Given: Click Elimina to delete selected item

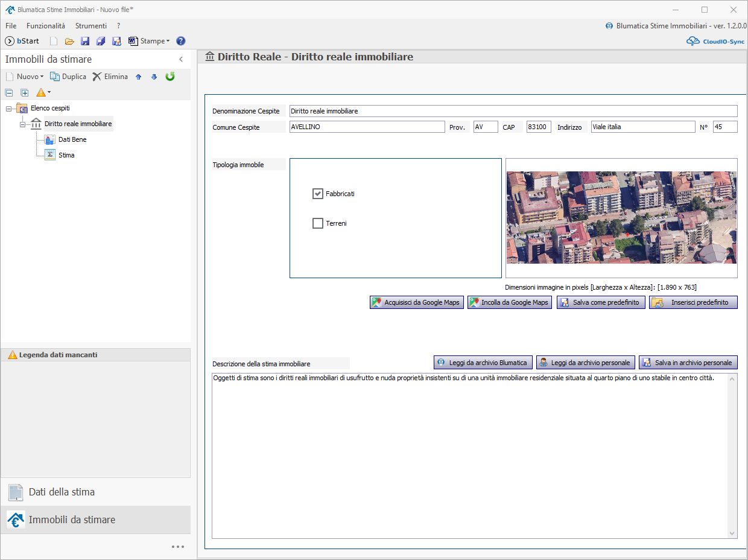Looking at the screenshot, I should [x=110, y=77].
